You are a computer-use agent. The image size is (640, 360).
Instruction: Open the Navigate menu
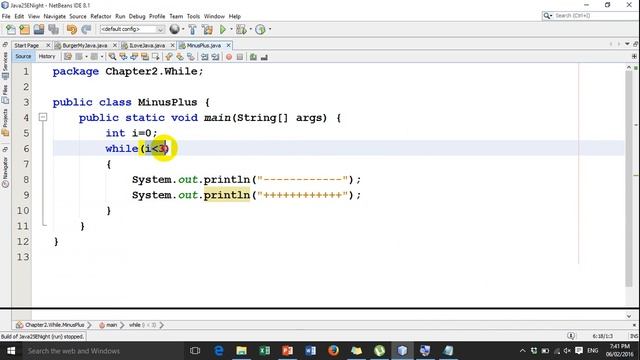[55, 16]
